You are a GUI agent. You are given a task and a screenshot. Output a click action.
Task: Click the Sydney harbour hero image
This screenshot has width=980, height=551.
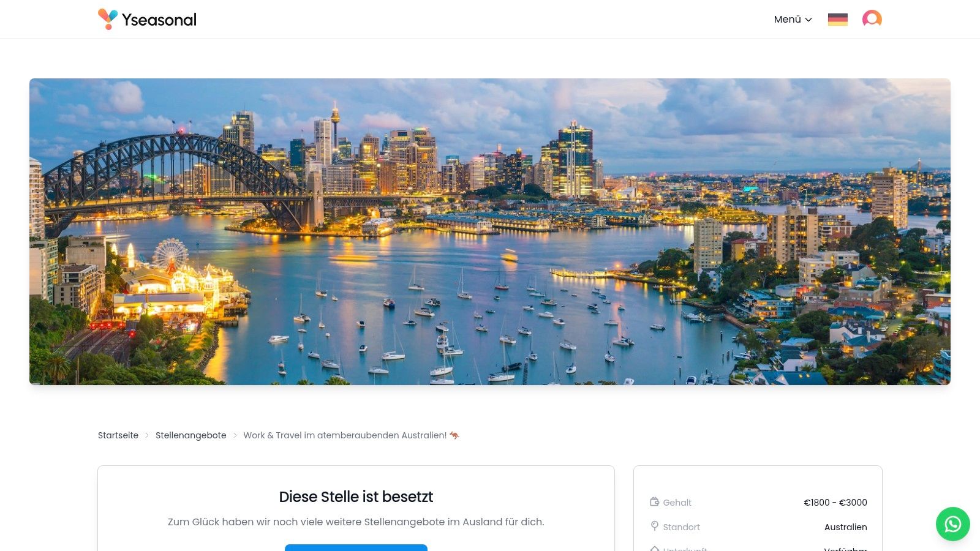pos(490,231)
